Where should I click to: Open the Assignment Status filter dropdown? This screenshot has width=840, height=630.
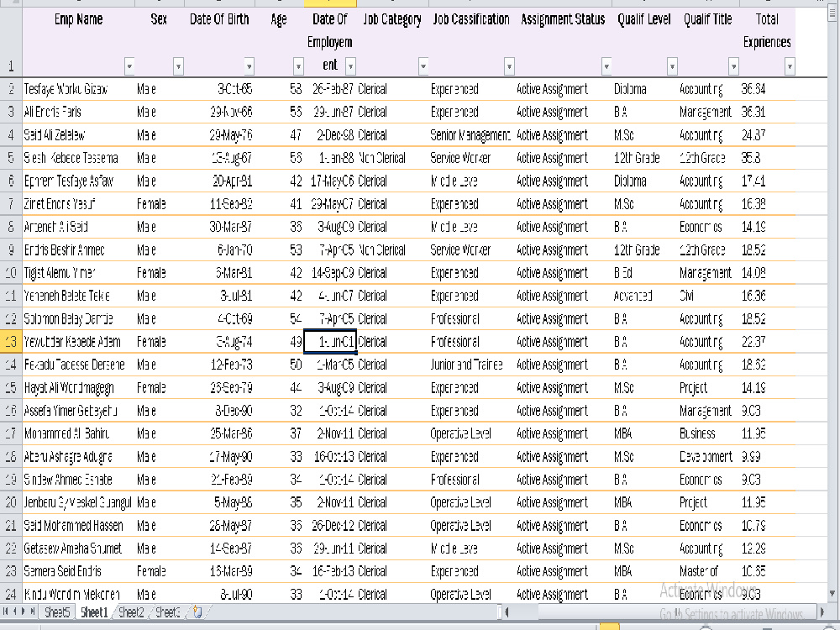coord(606,66)
